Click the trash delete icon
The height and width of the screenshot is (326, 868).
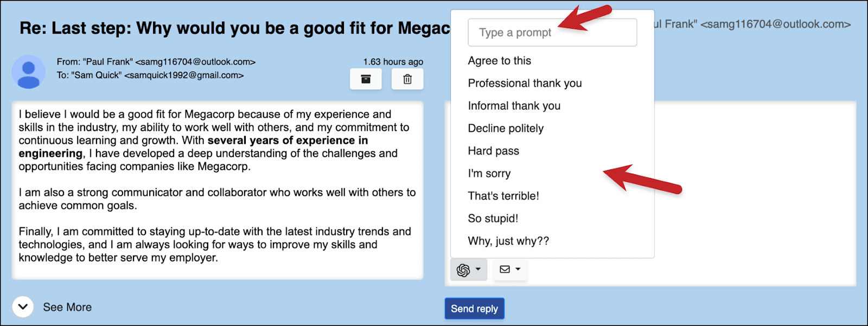(x=407, y=79)
